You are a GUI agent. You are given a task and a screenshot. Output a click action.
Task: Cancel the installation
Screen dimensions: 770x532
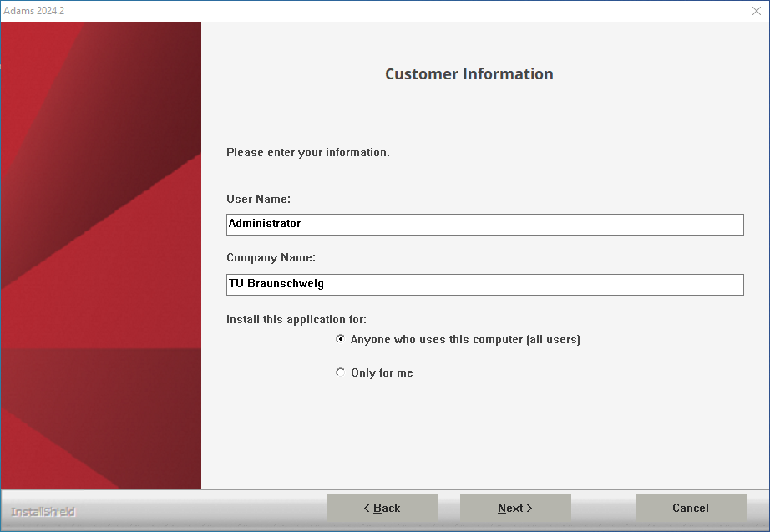tap(691, 508)
